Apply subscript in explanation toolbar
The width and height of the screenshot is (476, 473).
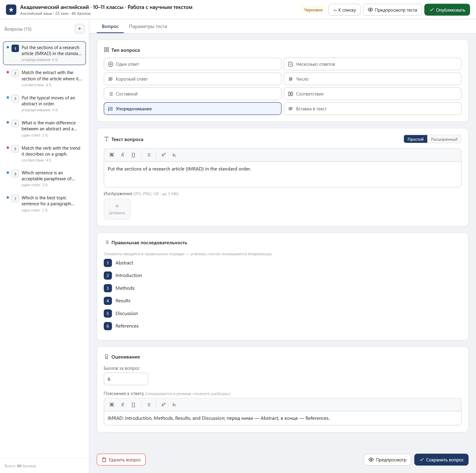pos(174,405)
